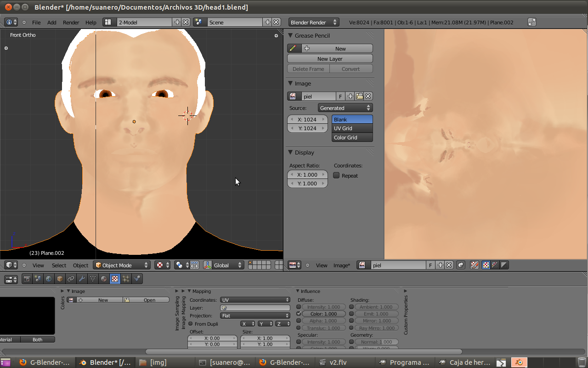This screenshot has height=368, width=588.
Task: Click the New Layer button
Action: point(330,59)
